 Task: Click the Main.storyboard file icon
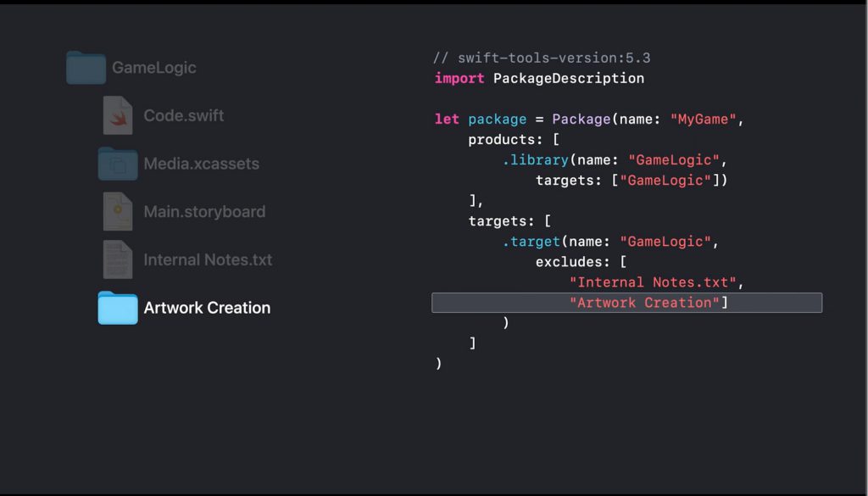click(x=118, y=211)
